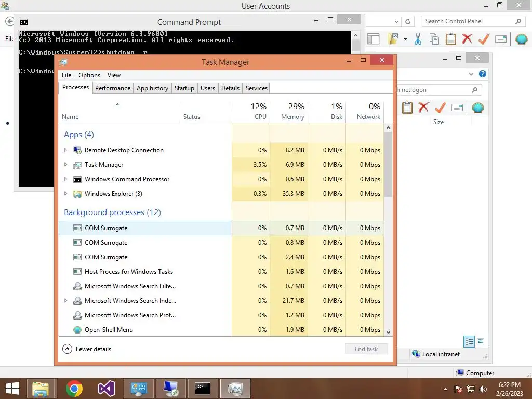Switch to the App history tab
Screen dimensions: 532x399
(x=152, y=88)
